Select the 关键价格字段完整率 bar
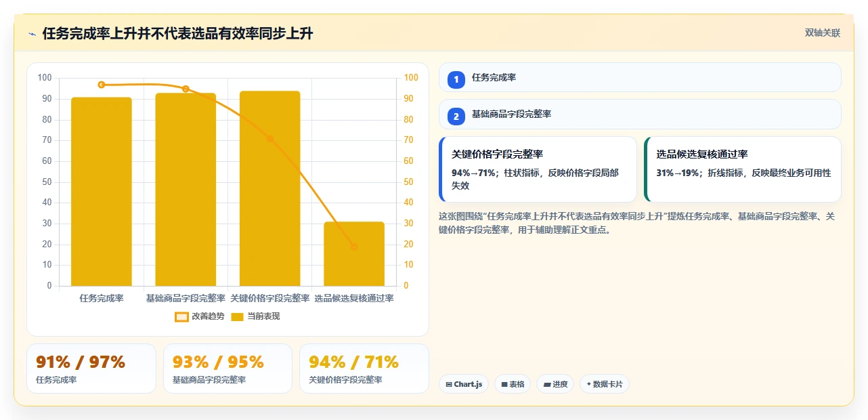 pyautogui.click(x=269, y=188)
